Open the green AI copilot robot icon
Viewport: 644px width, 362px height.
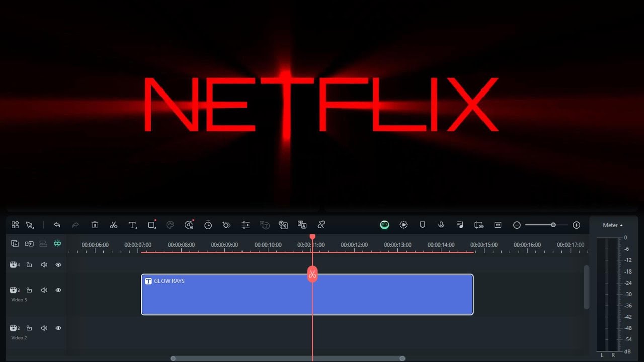click(x=385, y=225)
